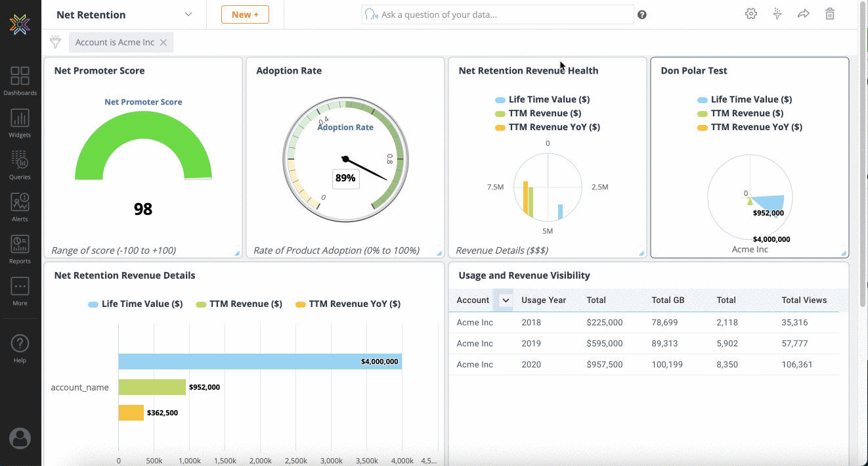Open the Alerts panel icon
The width and height of the screenshot is (868, 466).
pos(20,206)
